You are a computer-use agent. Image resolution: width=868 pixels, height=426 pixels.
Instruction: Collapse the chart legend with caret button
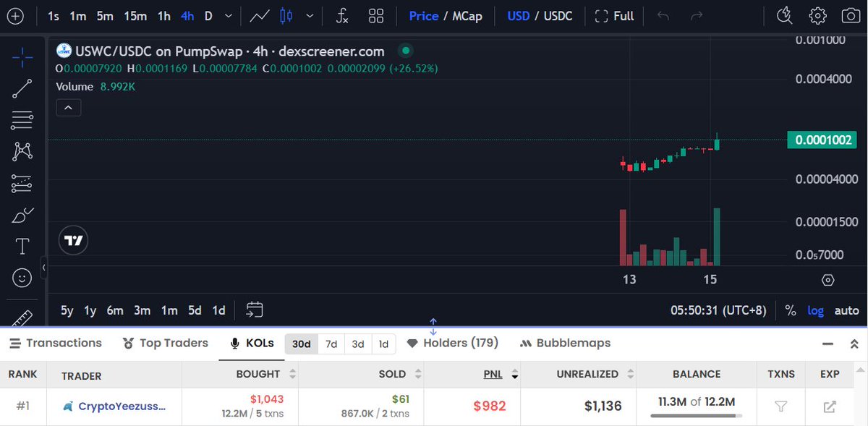tap(68, 108)
